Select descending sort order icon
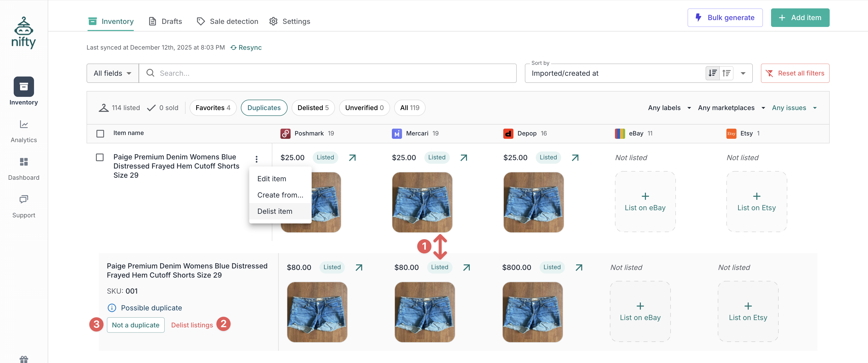The width and height of the screenshot is (868, 363). (x=712, y=73)
